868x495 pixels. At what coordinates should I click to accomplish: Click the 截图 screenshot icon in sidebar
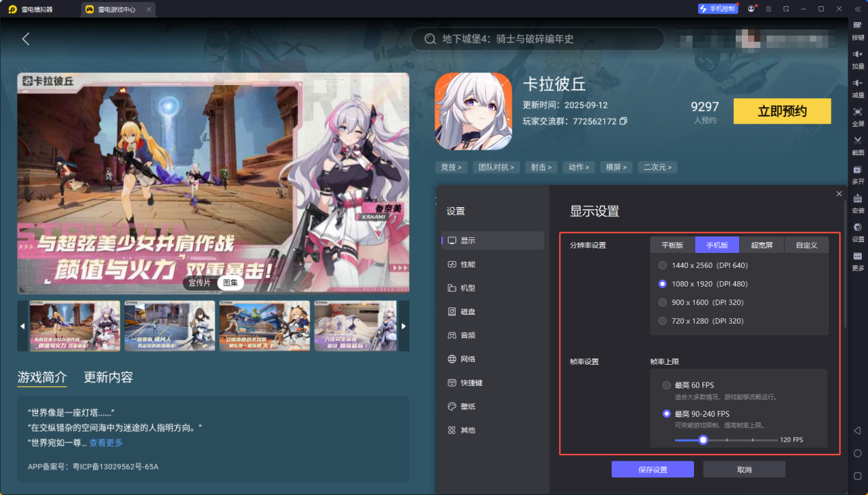857,144
